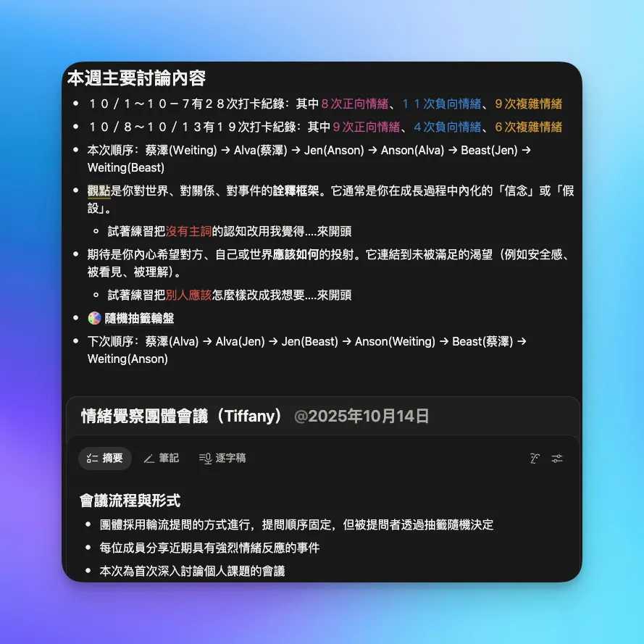Viewport: 644px width, 644px height.
Task: Open the 隨機抽籤輪盤 link
Action: click(x=139, y=319)
